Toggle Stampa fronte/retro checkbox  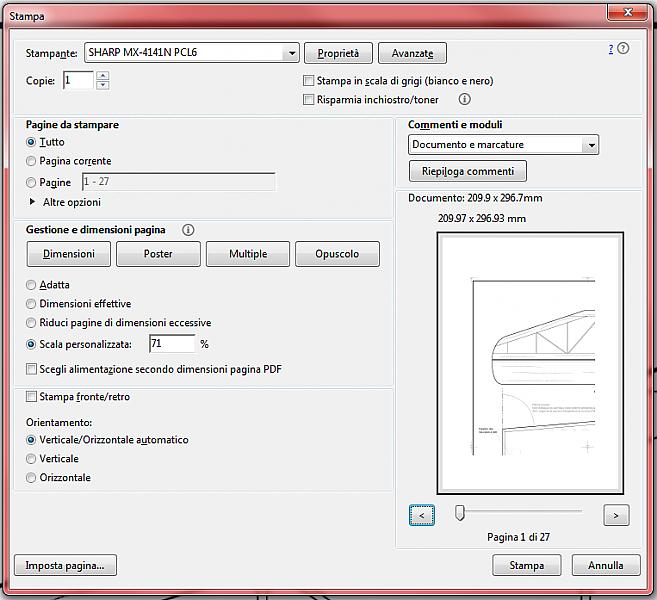pos(32,397)
